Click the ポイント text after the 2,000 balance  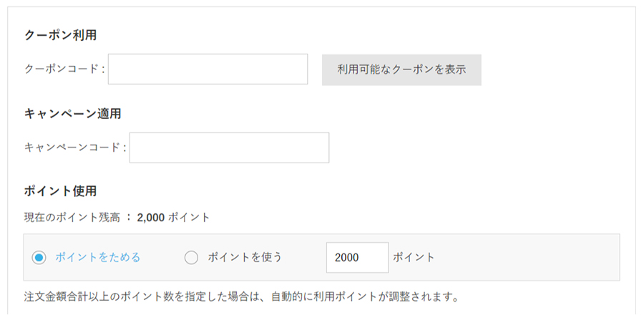[x=189, y=218]
